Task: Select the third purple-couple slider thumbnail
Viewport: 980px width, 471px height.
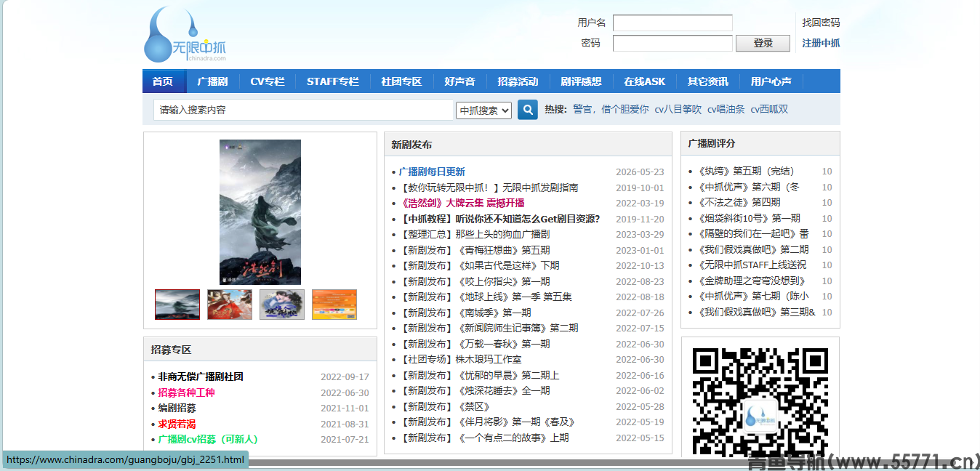Action: click(x=282, y=305)
